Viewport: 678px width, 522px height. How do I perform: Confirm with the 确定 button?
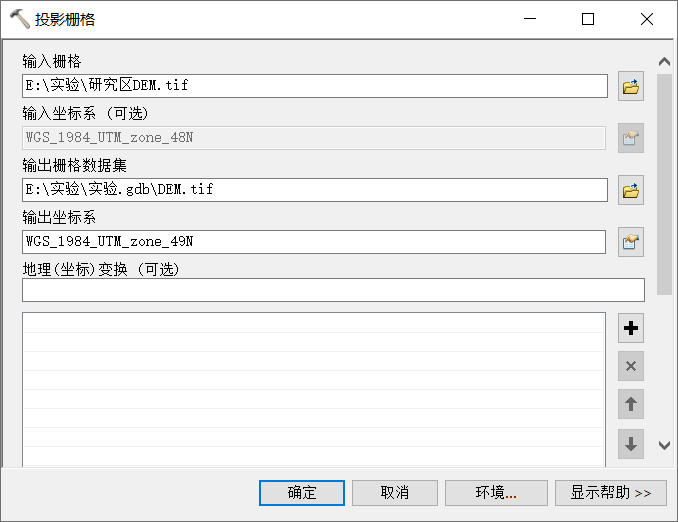(x=302, y=493)
